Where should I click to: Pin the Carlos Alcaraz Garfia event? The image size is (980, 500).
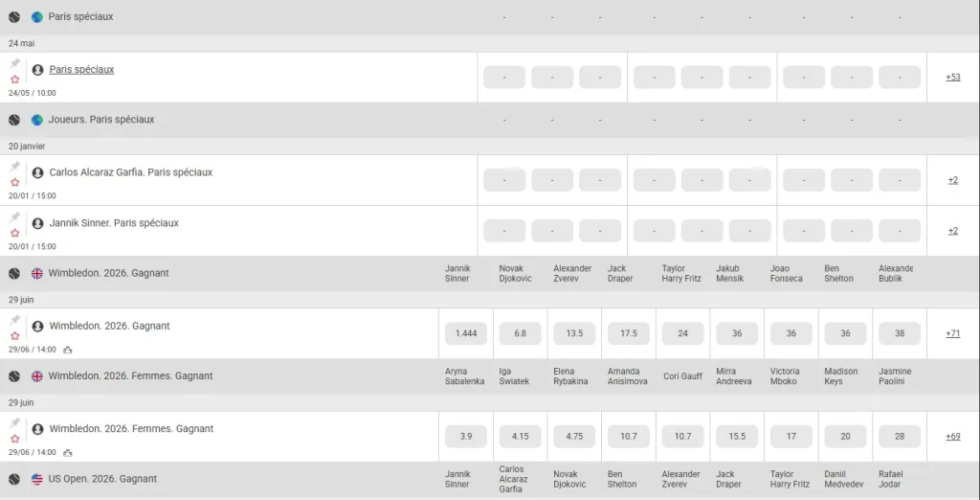[x=15, y=167]
